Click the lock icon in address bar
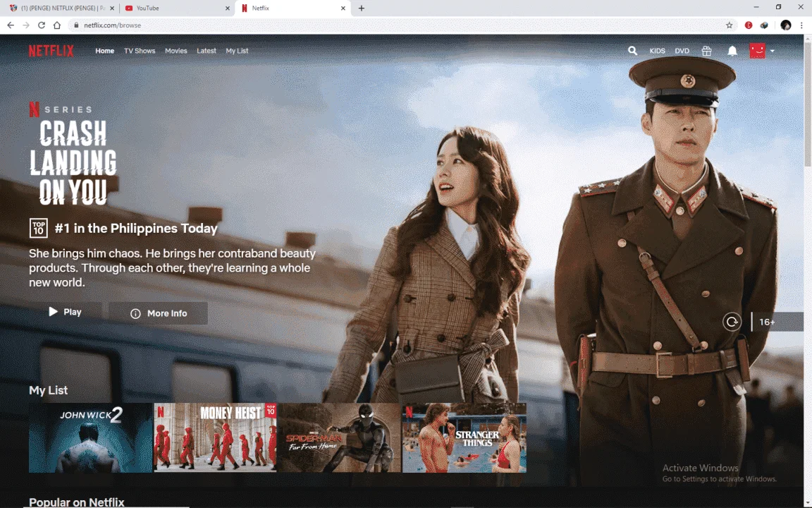The height and width of the screenshot is (508, 812). [76, 25]
